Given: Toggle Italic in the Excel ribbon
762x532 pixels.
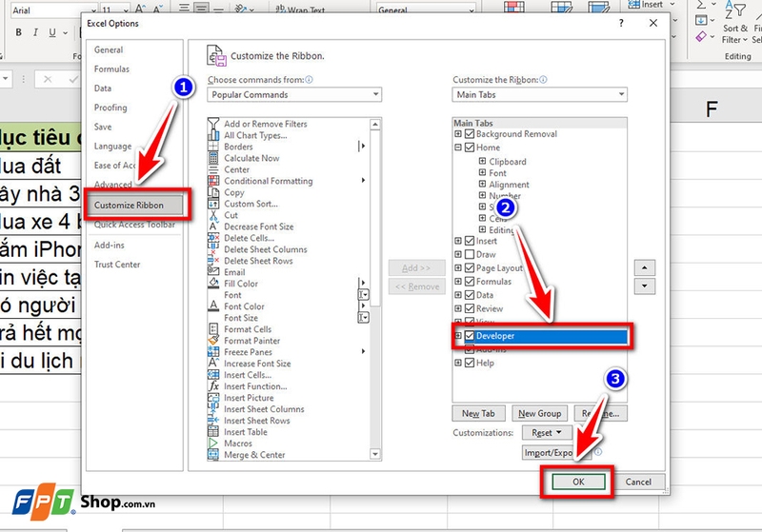Looking at the screenshot, I should click(x=35, y=32).
